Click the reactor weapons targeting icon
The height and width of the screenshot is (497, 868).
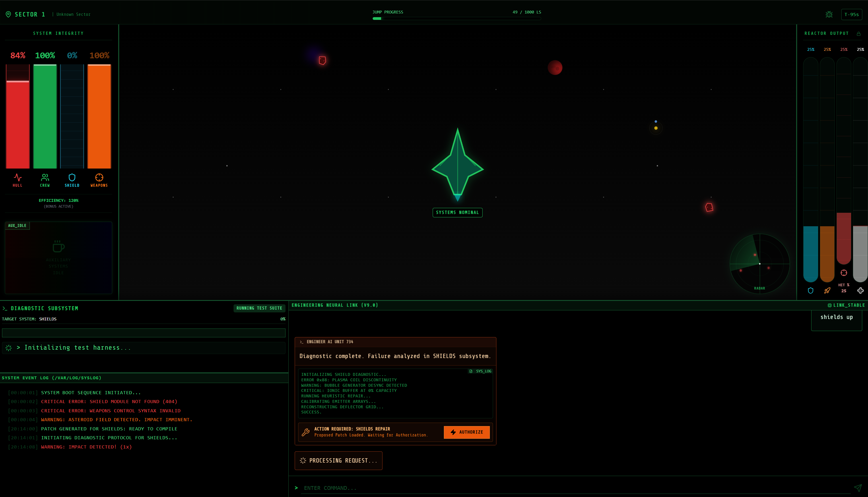tap(843, 273)
